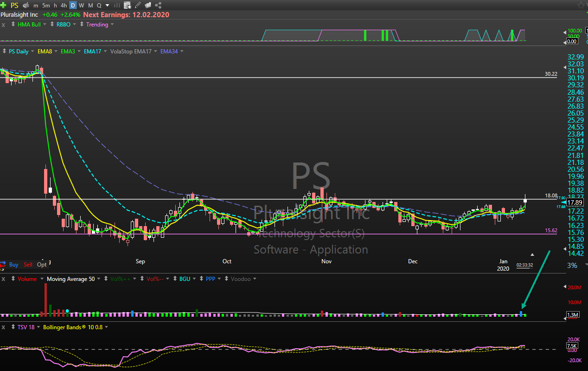The height and width of the screenshot is (371, 588).
Task: Select the pencil drawing tool
Action: [138, 6]
